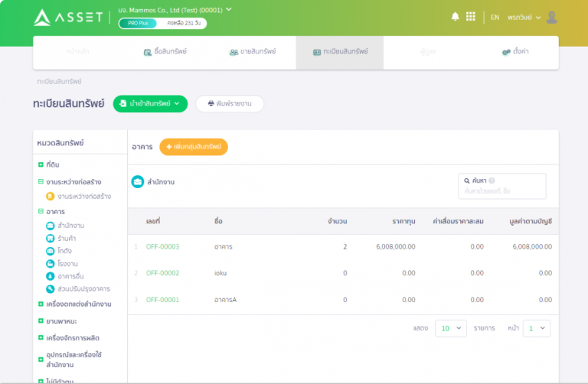Go to the ซื้อสินทรัพย์ tab

165,52
